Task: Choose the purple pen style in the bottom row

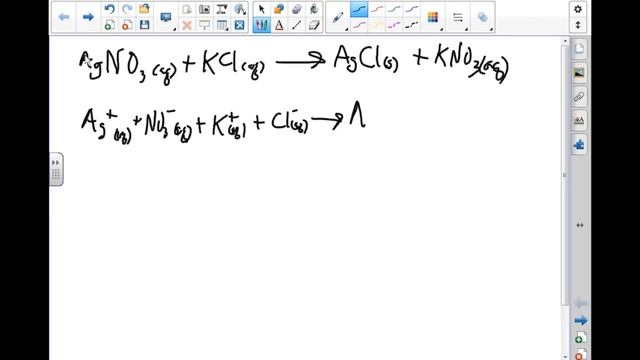Action: click(x=359, y=25)
